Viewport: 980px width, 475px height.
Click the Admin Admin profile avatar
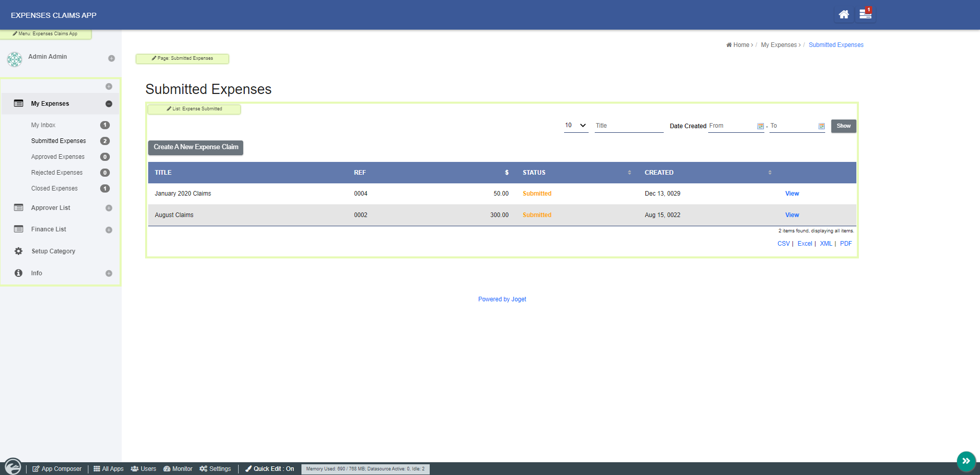coord(14,59)
